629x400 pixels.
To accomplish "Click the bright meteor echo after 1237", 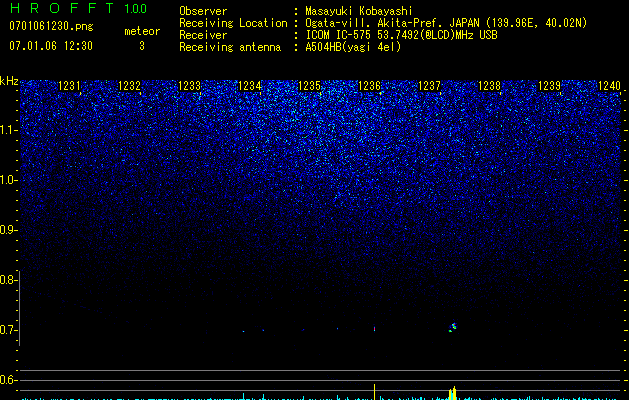I will [452, 327].
